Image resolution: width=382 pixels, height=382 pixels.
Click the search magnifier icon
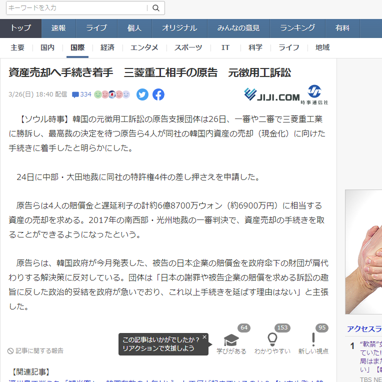coord(156,8)
